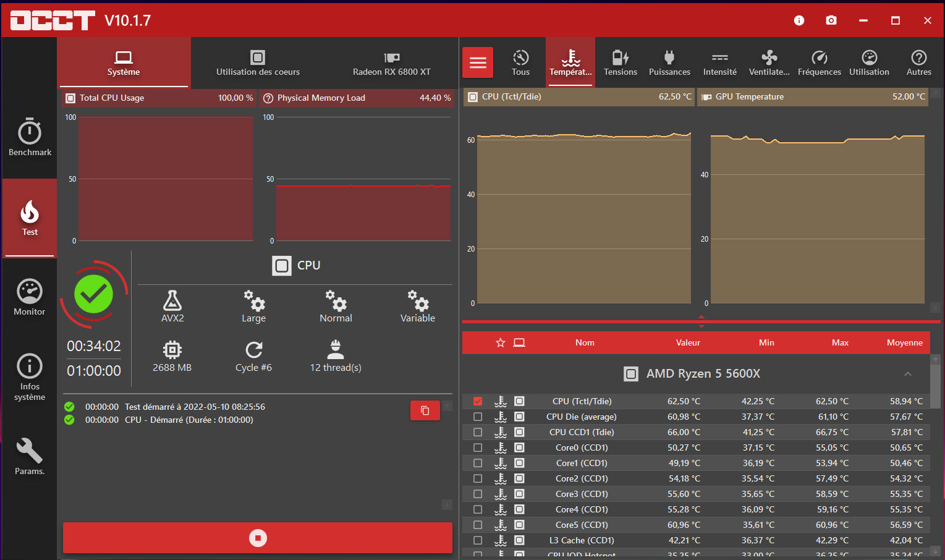Click the GPU Temperature graph header
Image resolution: width=945 pixels, height=560 pixels.
[x=813, y=96]
